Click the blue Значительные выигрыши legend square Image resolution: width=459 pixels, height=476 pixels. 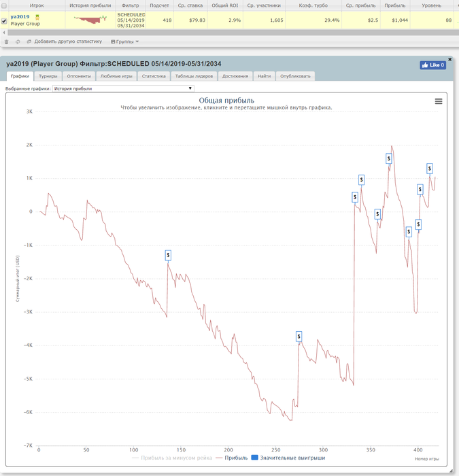tap(255, 458)
